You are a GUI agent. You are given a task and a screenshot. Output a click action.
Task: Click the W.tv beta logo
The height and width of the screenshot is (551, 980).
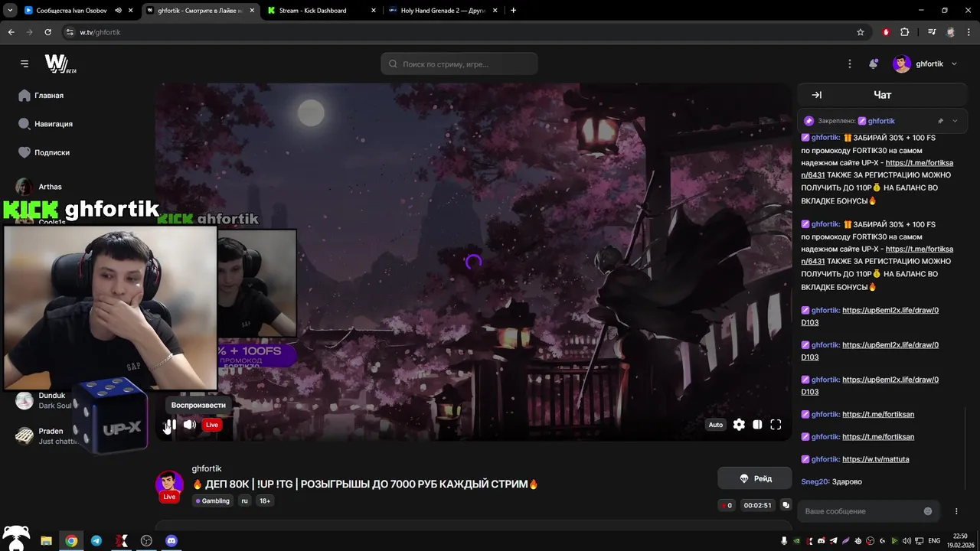tap(60, 64)
